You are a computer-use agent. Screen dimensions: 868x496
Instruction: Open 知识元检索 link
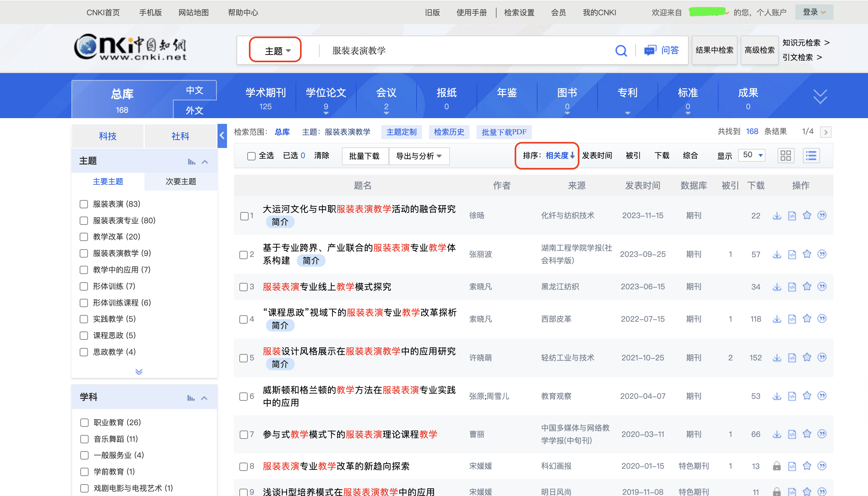tap(806, 43)
